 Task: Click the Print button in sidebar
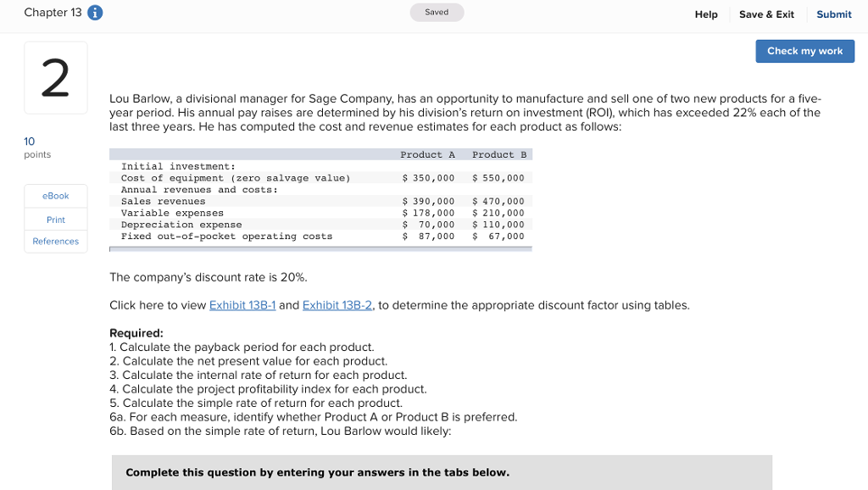(56, 220)
